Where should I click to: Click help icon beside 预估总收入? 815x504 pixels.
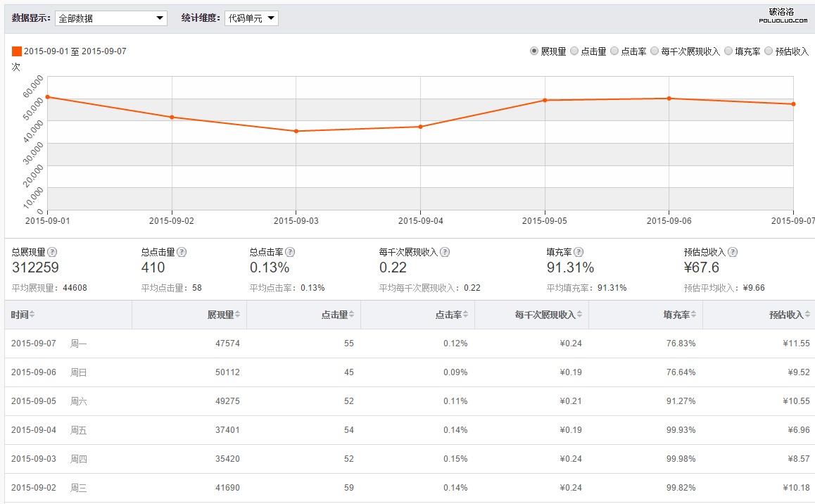733,252
